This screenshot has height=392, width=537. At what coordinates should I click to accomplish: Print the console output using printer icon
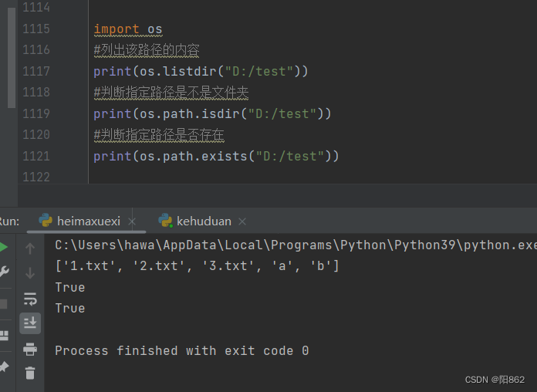tap(30, 349)
